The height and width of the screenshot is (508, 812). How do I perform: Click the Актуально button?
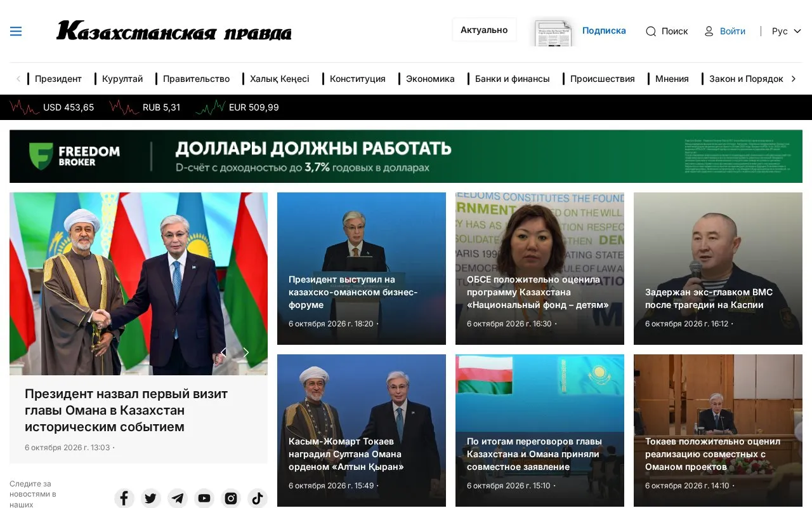click(484, 30)
